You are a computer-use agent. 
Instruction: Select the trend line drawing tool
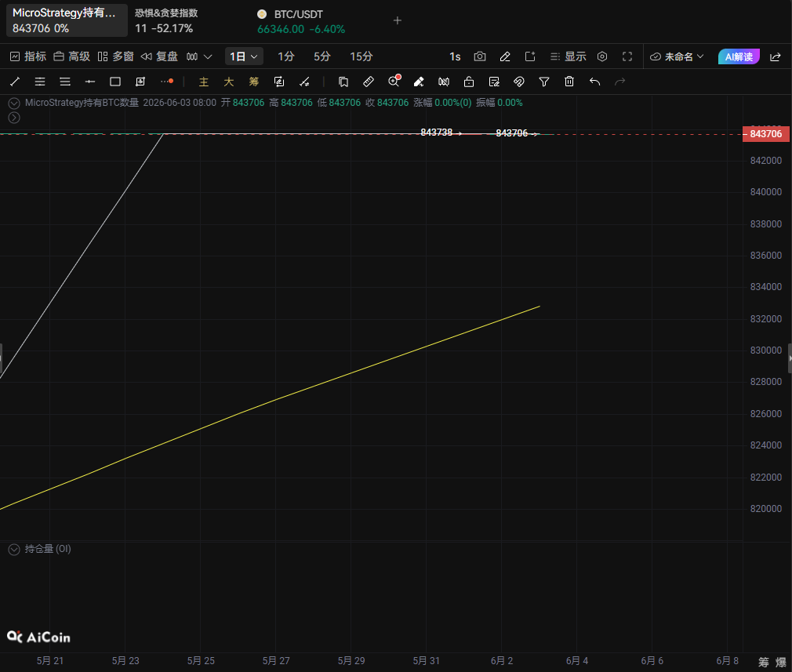[x=15, y=82]
